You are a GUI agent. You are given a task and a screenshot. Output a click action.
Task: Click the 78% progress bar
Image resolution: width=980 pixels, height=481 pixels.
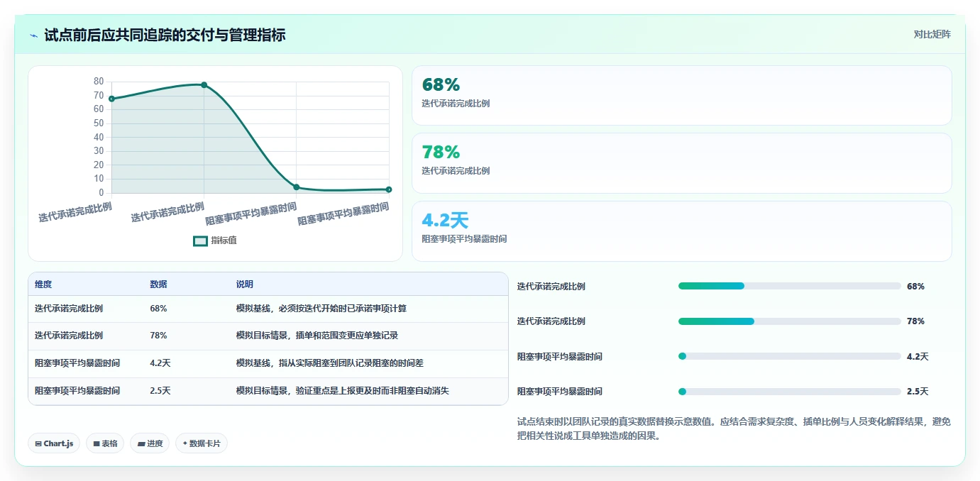pyautogui.click(x=790, y=321)
